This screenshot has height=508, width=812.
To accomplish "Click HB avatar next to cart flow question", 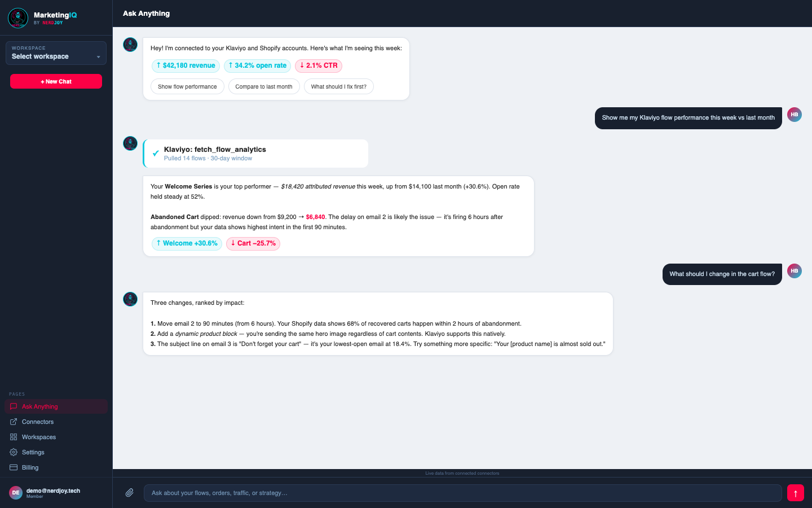I will click(795, 271).
